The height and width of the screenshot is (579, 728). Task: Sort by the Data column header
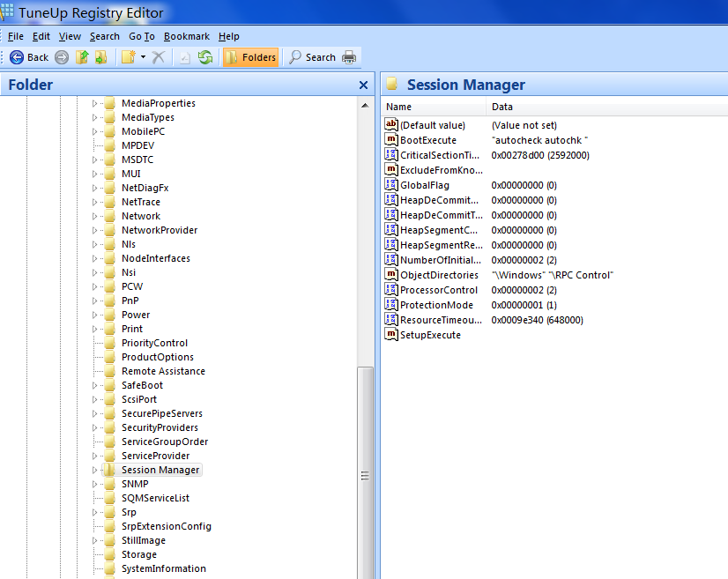tap(607, 107)
